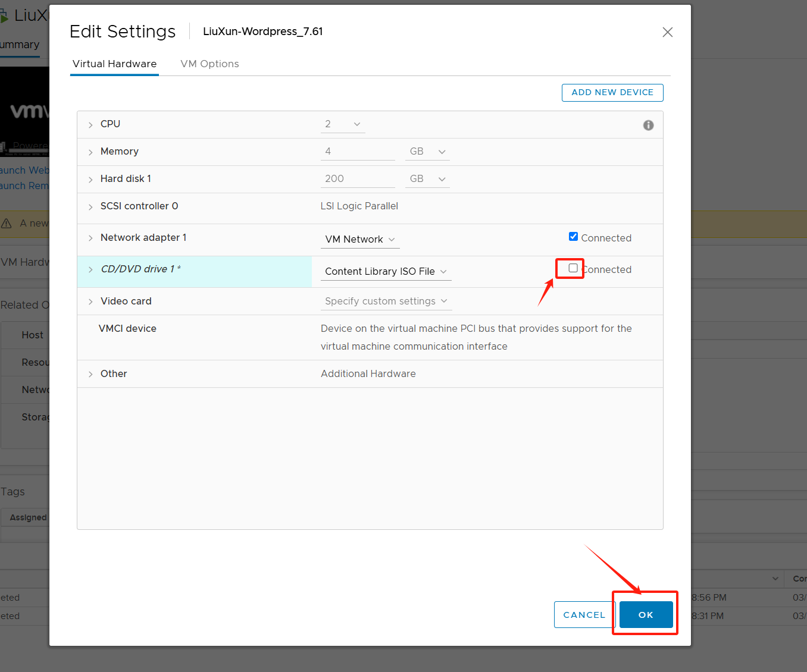
Task: Open the CPU count dropdown
Action: click(343, 124)
